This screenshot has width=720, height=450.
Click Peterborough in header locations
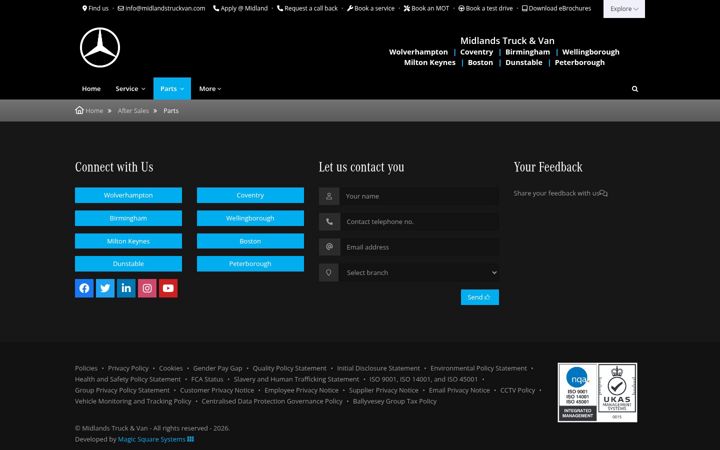tap(579, 62)
